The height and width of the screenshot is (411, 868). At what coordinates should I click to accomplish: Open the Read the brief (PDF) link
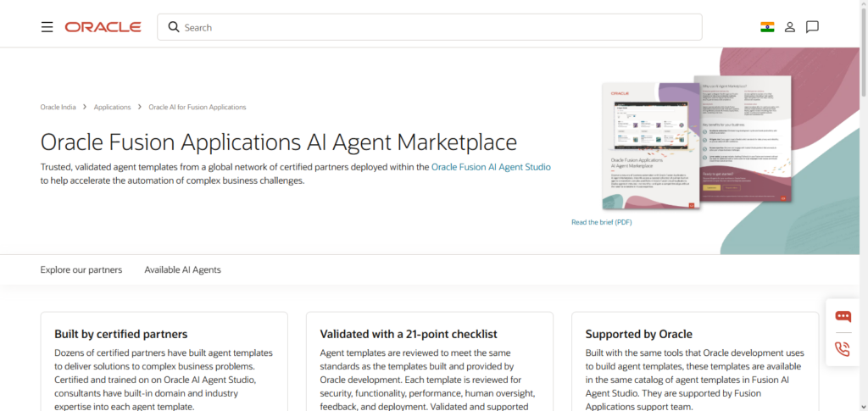coord(601,222)
